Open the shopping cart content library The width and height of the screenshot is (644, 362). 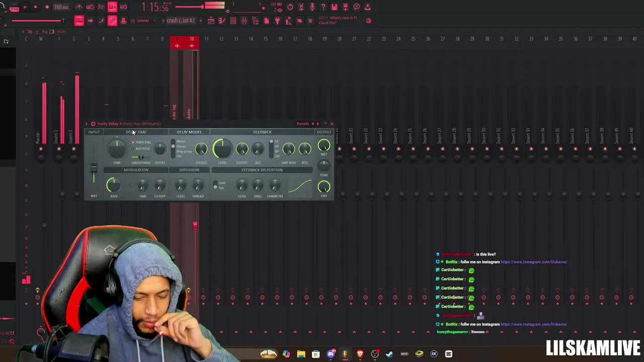tap(310, 21)
